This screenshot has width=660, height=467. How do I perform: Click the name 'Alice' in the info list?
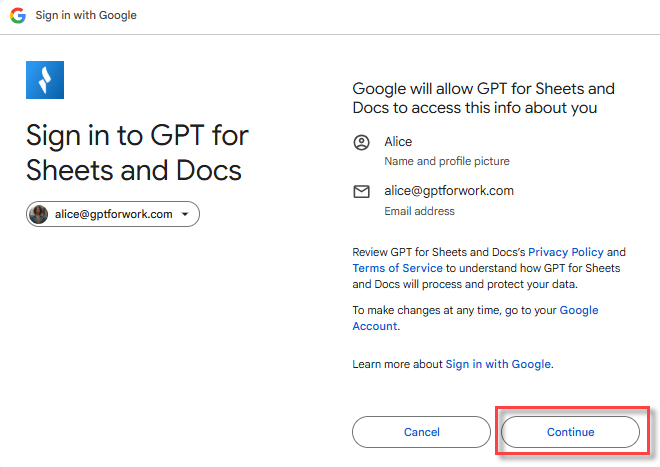pyautogui.click(x=398, y=142)
